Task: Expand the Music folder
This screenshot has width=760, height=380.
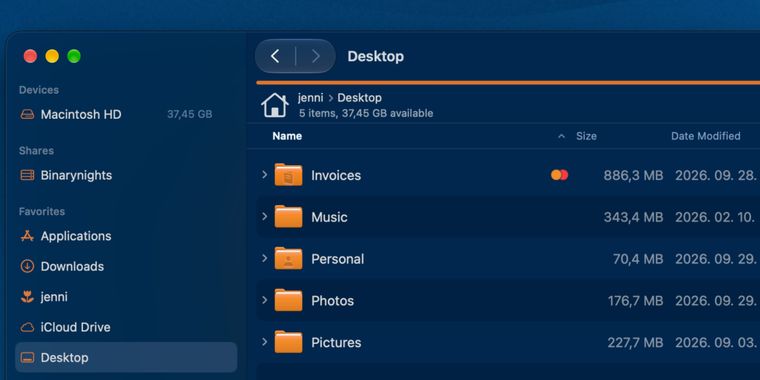Action: (x=265, y=216)
